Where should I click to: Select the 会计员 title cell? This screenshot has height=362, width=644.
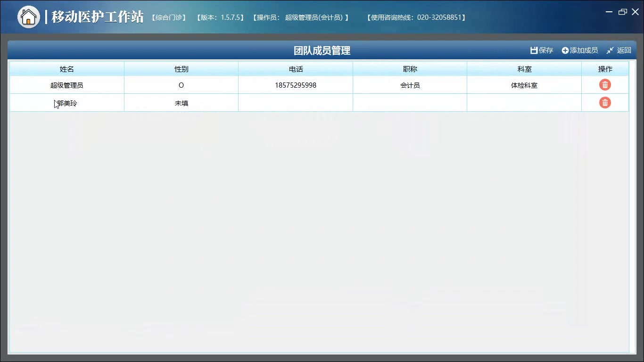pos(410,85)
